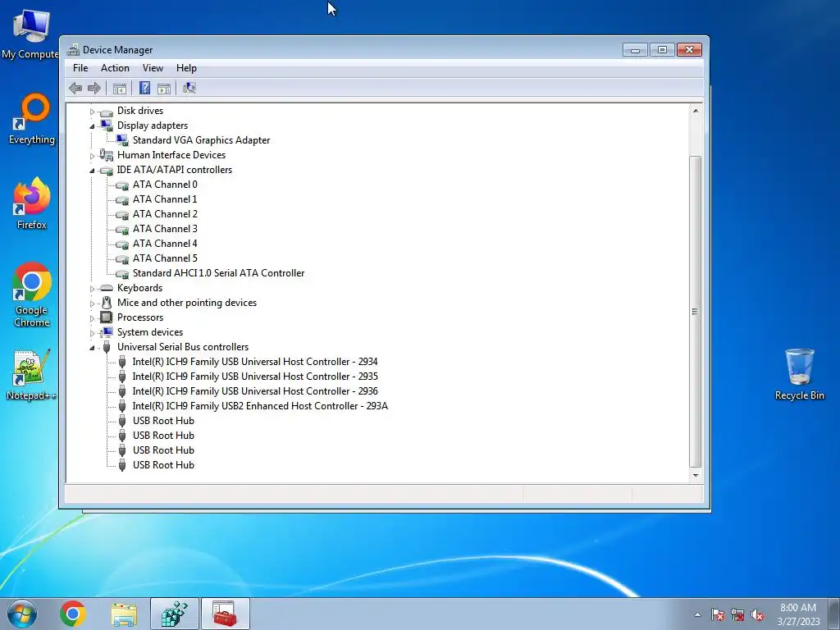Click Chrome in the taskbar

coord(73,614)
